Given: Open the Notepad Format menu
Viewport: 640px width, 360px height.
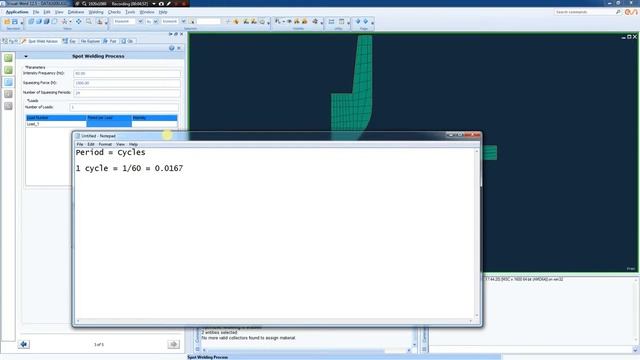Looking at the screenshot, I should (x=105, y=144).
